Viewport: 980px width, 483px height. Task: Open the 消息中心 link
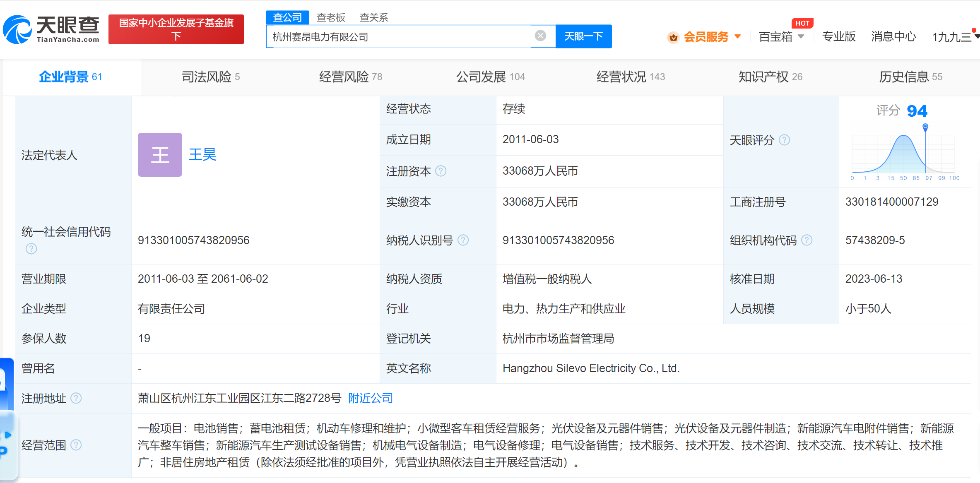point(893,36)
